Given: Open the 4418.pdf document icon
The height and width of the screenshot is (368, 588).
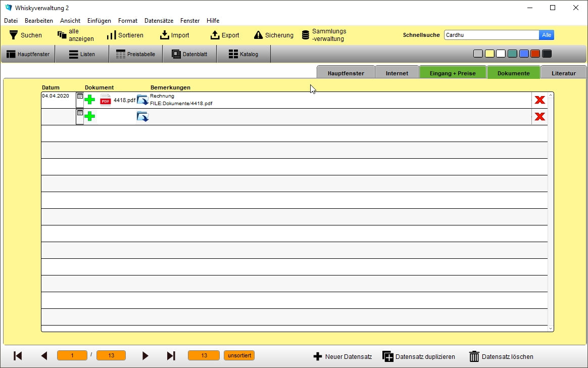Looking at the screenshot, I should coord(105,100).
